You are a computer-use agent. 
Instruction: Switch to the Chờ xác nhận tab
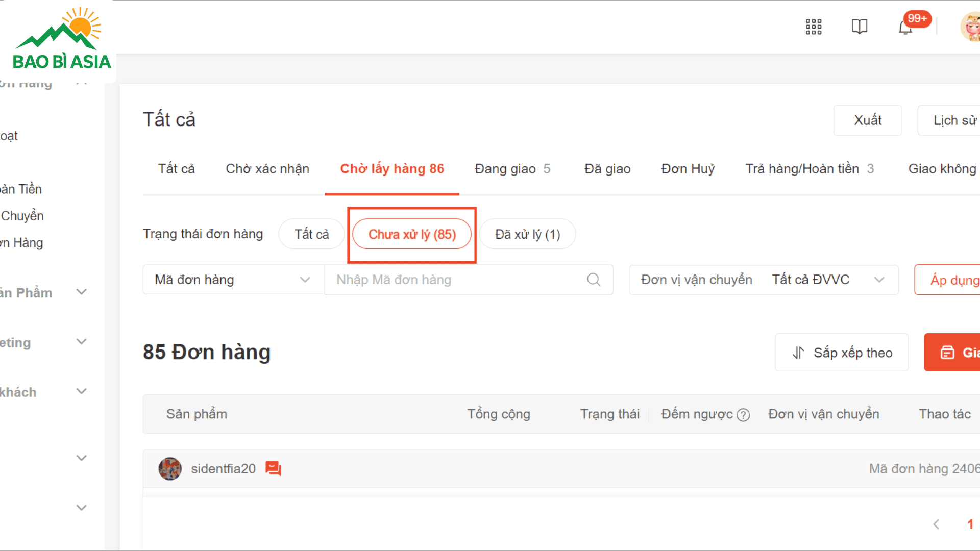click(267, 169)
